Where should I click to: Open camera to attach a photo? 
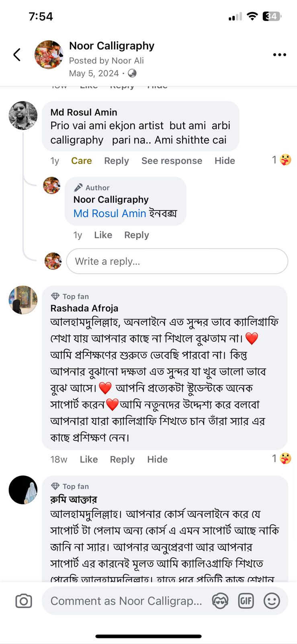click(24, 601)
